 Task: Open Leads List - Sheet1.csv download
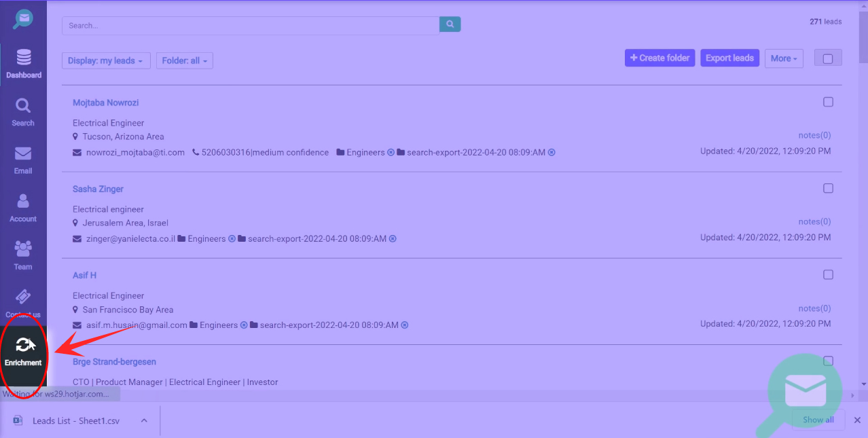click(75, 420)
